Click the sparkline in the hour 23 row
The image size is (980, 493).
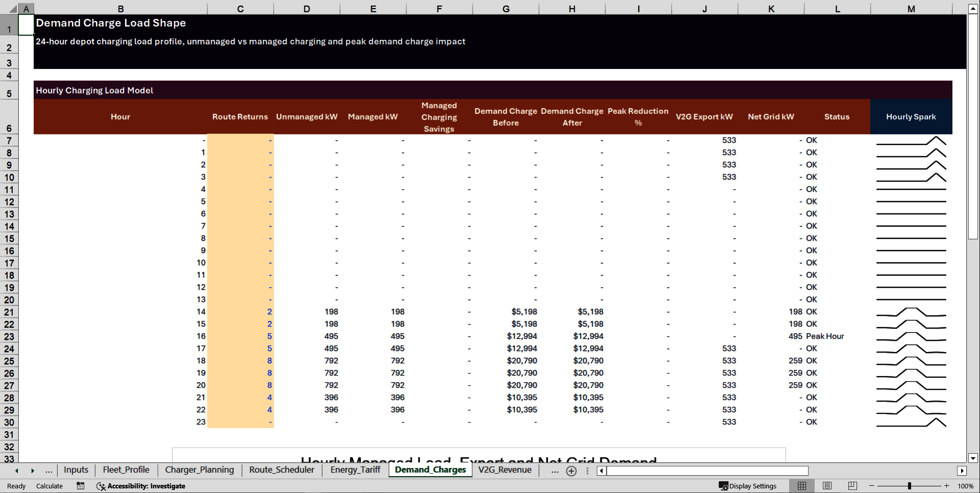tap(911, 422)
